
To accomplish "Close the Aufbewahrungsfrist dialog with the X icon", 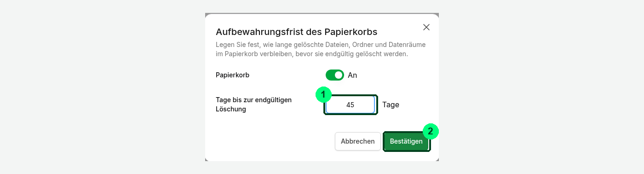I will [x=426, y=27].
